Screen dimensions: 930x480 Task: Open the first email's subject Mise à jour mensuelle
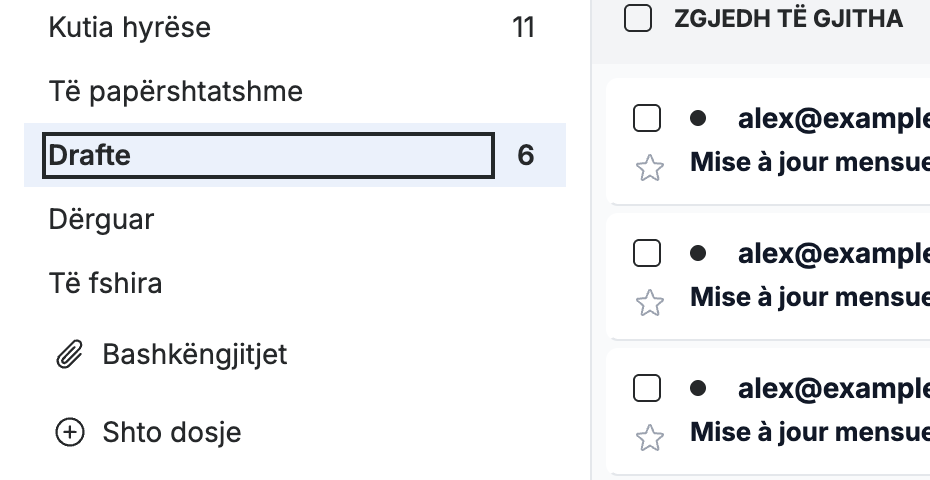coord(810,162)
